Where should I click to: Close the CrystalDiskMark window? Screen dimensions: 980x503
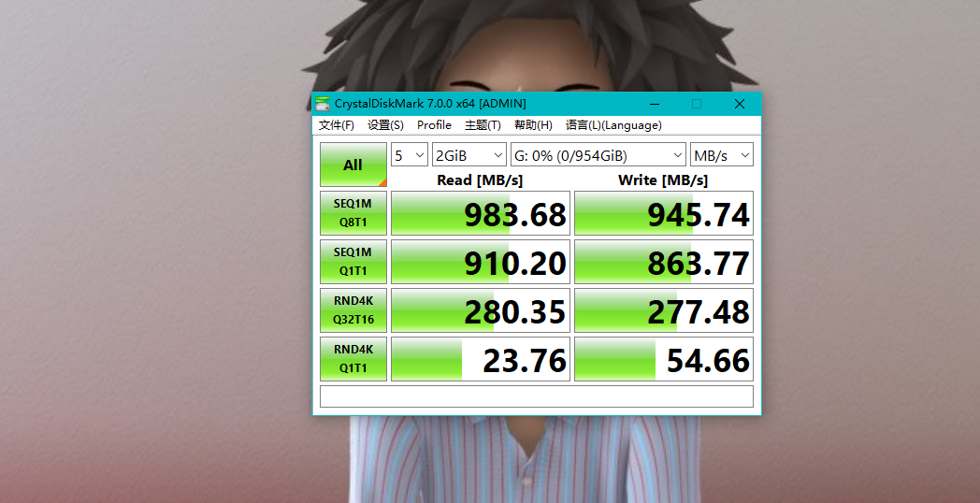click(740, 104)
